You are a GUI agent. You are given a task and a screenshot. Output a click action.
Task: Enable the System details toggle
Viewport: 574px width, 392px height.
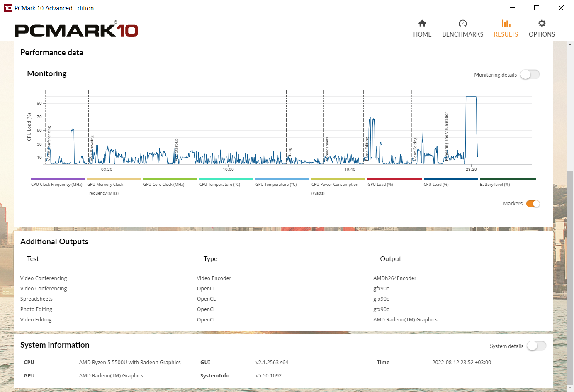point(536,346)
